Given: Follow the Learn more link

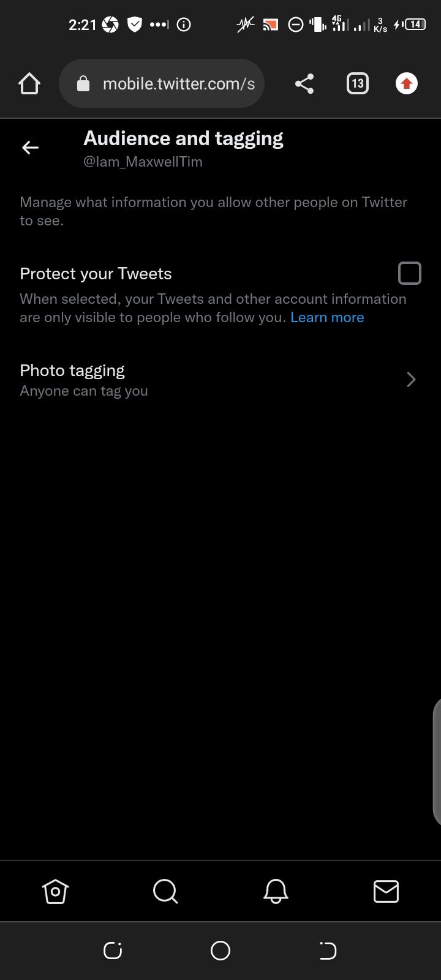Looking at the screenshot, I should click(x=327, y=317).
